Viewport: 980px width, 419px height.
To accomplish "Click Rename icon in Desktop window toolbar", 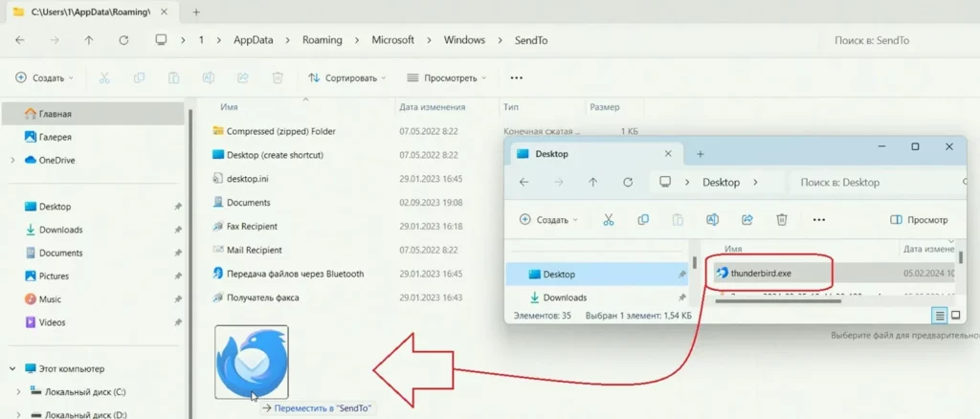I will point(712,220).
